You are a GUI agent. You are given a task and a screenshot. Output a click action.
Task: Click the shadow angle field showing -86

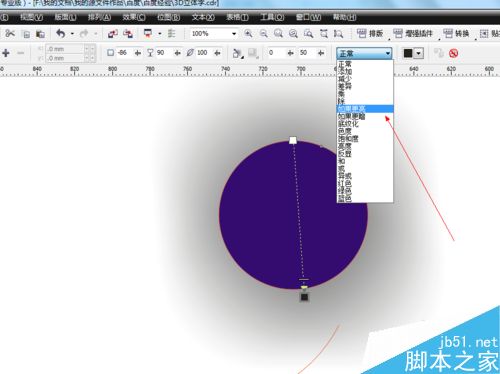pyautogui.click(x=124, y=53)
